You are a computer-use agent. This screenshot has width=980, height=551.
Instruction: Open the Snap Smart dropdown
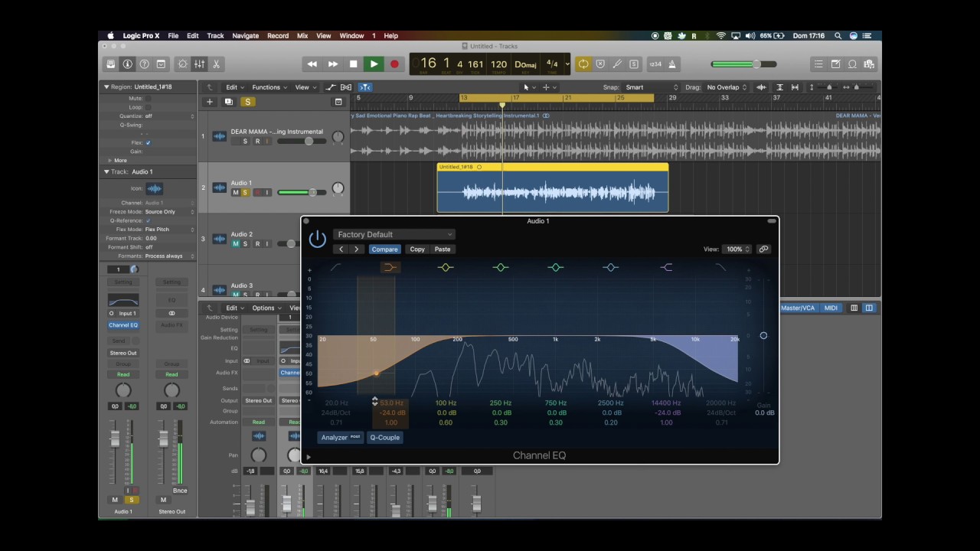pos(652,87)
